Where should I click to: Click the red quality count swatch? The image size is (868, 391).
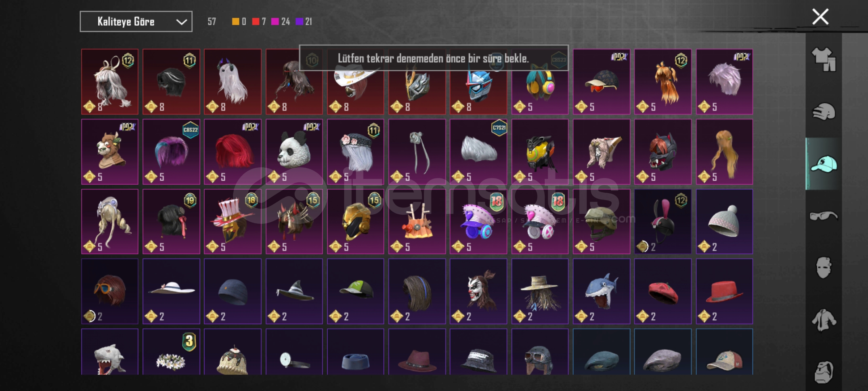point(256,22)
